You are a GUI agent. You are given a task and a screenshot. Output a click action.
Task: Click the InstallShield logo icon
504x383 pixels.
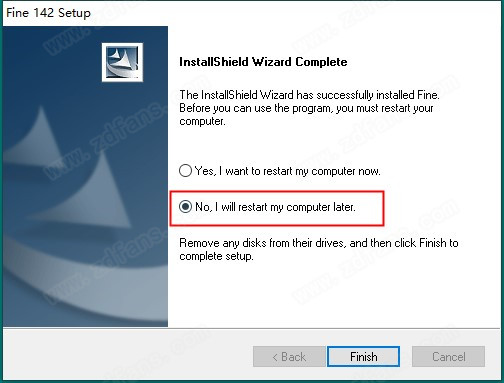[x=122, y=62]
